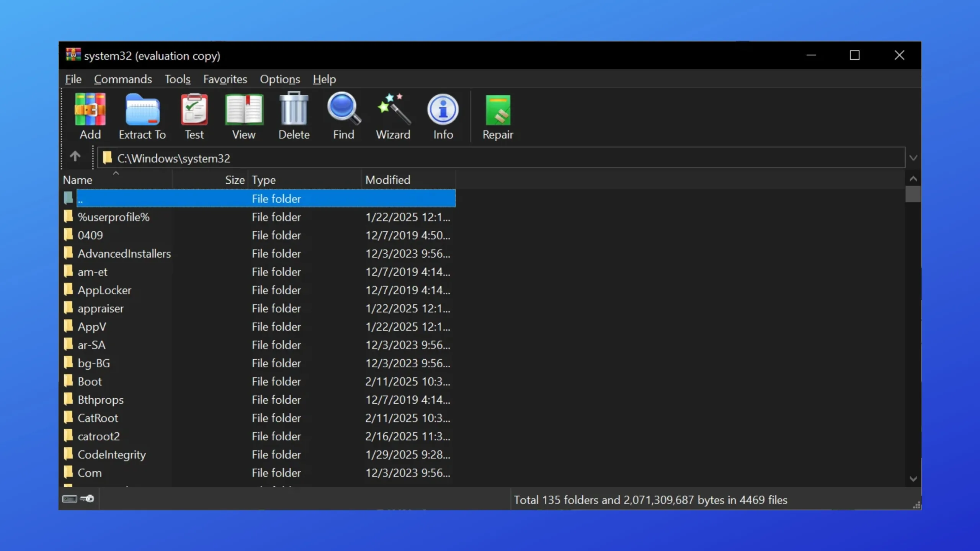Click the window resize grip corner

point(916,505)
